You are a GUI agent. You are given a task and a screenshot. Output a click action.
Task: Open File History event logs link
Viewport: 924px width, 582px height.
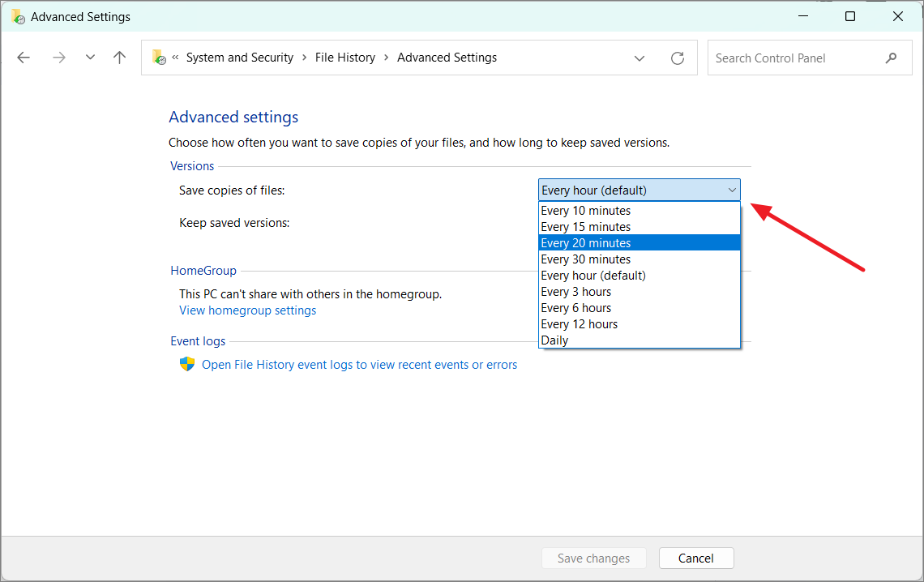[359, 365]
